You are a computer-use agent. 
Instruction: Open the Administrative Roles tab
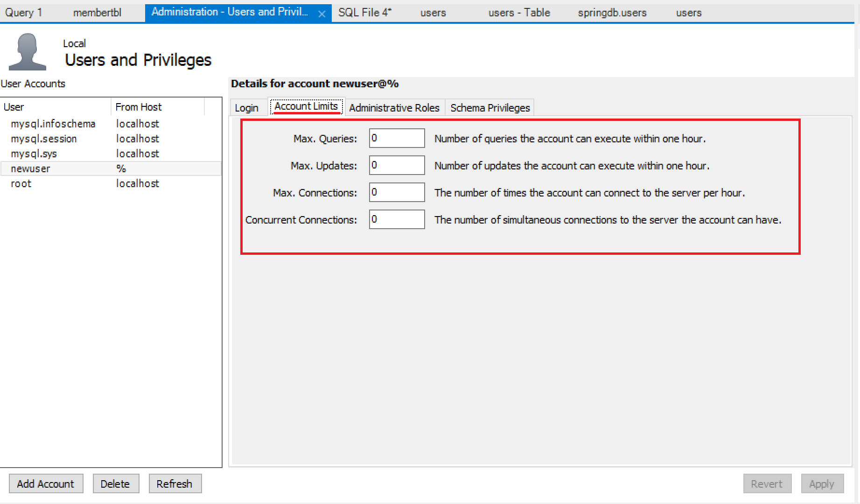point(394,108)
